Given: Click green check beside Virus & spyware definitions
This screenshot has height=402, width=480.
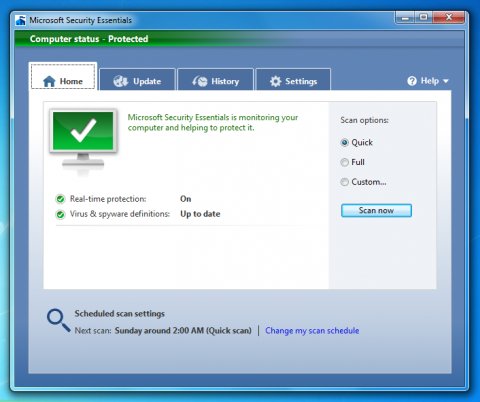Looking at the screenshot, I should [x=60, y=214].
